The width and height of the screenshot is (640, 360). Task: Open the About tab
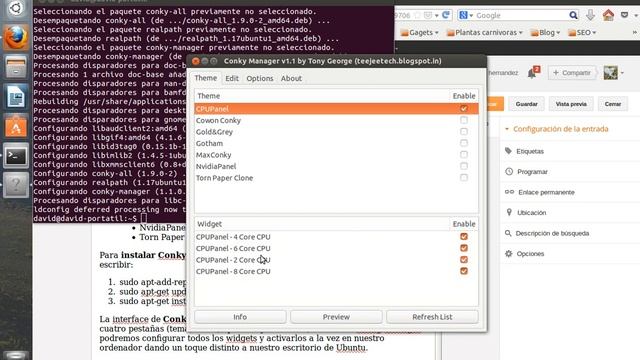[291, 78]
